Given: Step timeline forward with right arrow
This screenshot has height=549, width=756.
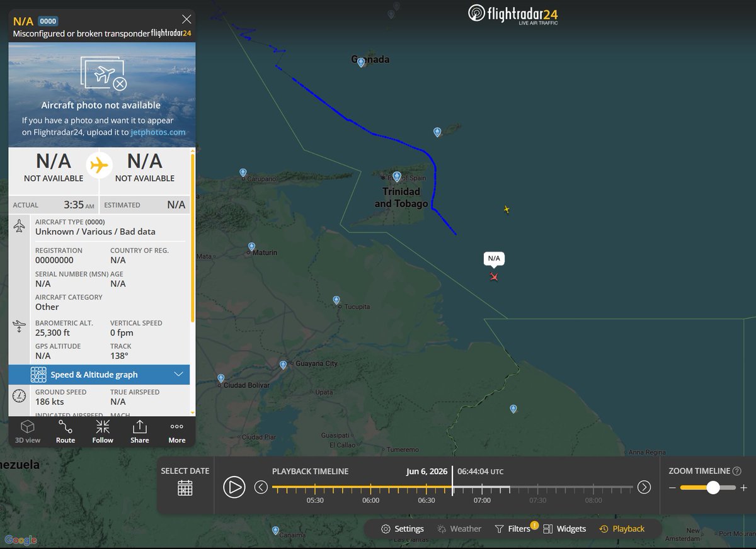Looking at the screenshot, I should click(x=644, y=487).
